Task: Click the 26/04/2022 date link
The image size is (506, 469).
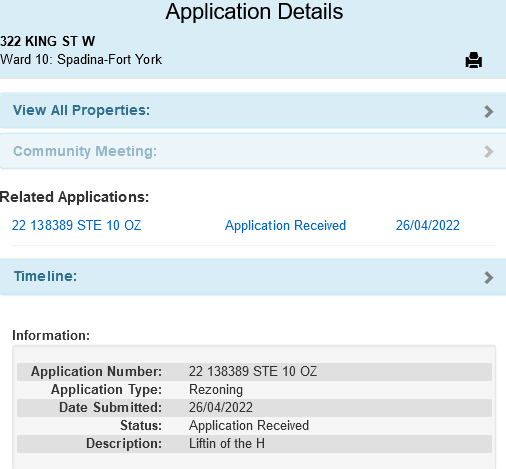Action: tap(428, 225)
